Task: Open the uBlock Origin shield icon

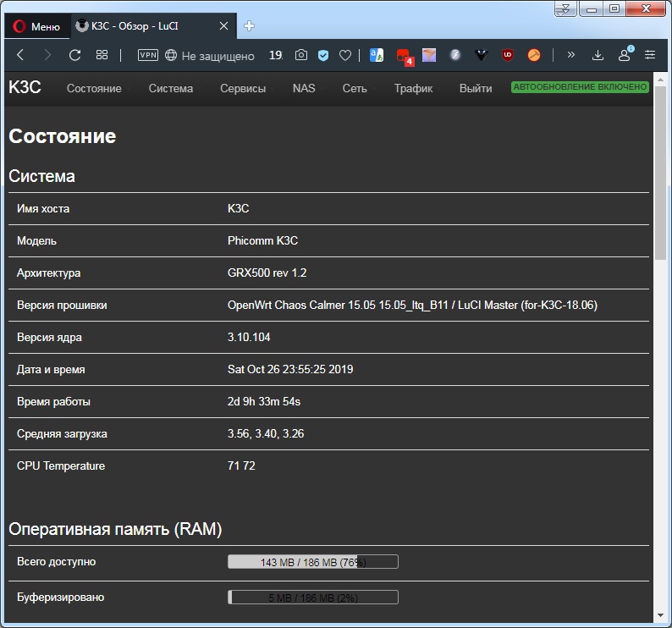Action: coord(508,55)
